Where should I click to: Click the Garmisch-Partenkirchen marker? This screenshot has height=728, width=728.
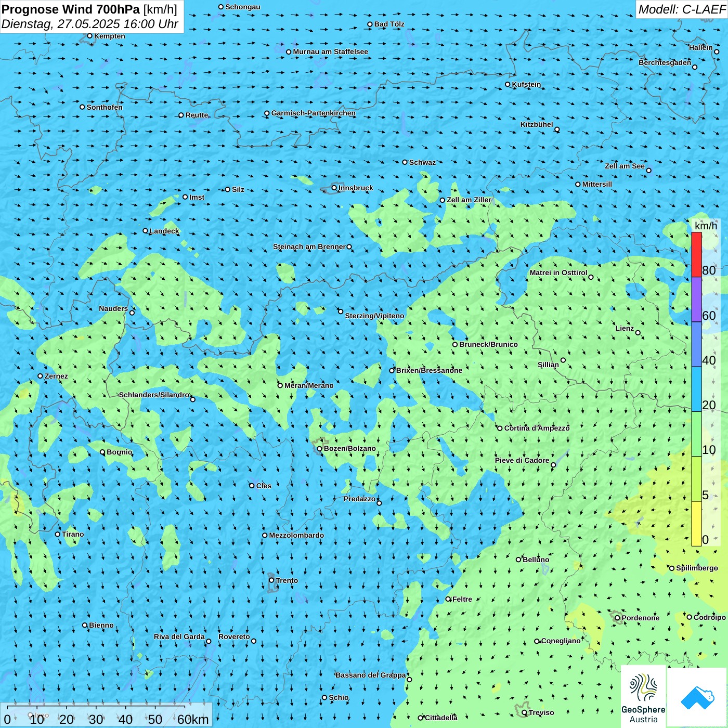(267, 113)
